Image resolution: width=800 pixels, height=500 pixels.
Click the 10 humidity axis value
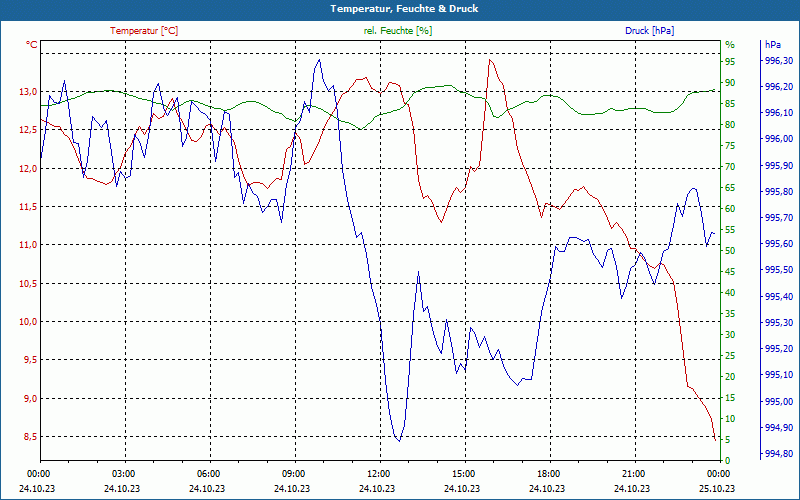coord(730,419)
